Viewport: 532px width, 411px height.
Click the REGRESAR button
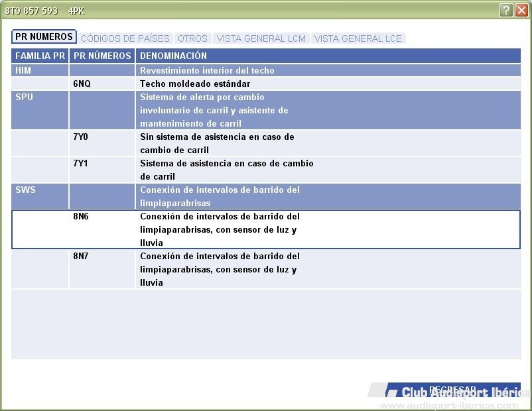[453, 390]
